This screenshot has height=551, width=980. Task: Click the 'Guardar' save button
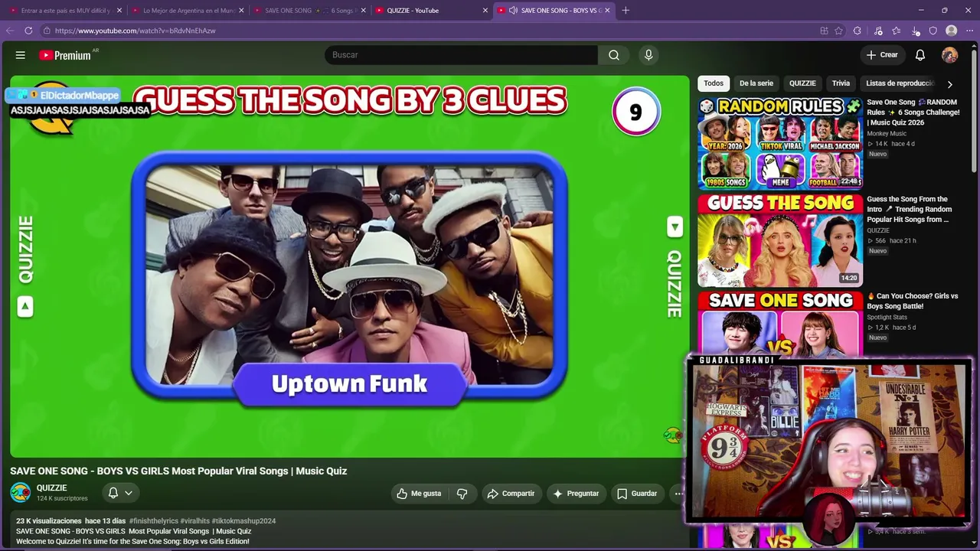tap(638, 494)
